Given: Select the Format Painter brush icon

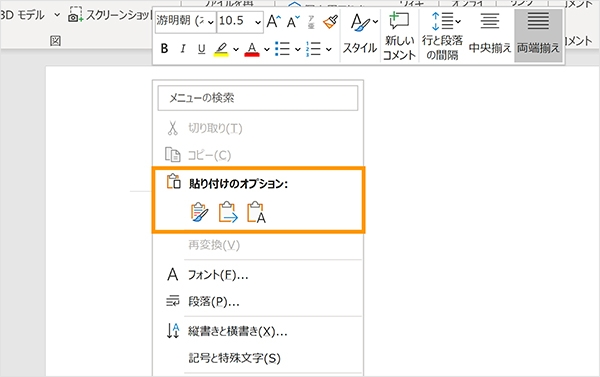Looking at the screenshot, I should click(330, 22).
